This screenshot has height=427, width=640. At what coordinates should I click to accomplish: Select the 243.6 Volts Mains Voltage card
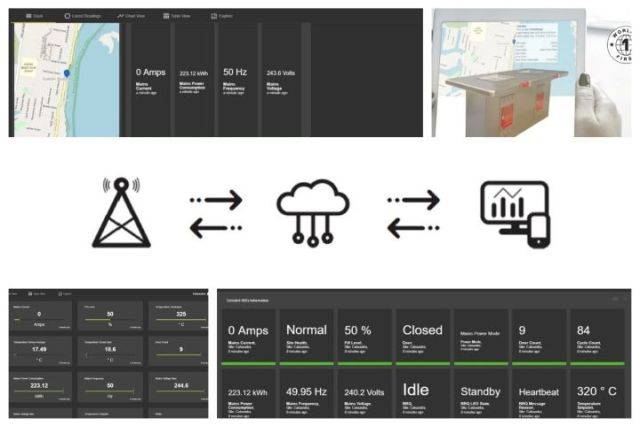[281, 80]
